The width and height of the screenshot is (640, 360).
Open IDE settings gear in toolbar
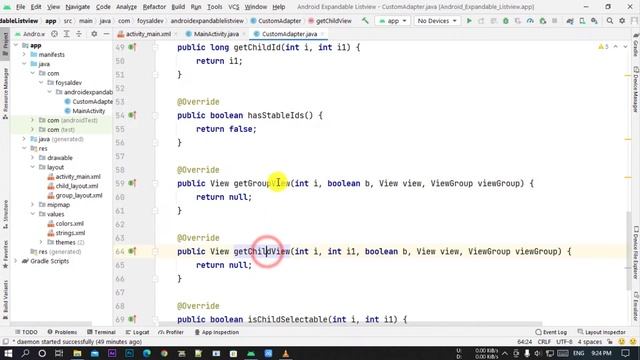[622, 20]
